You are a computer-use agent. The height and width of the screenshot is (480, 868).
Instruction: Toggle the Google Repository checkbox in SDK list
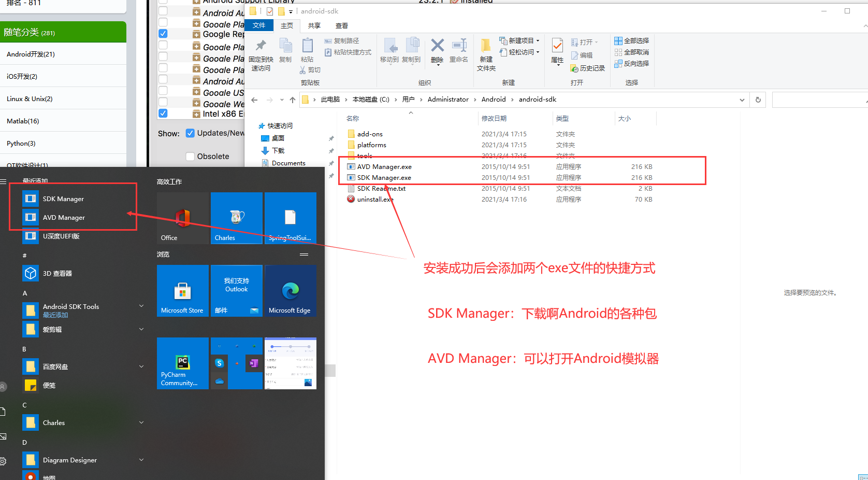point(163,34)
